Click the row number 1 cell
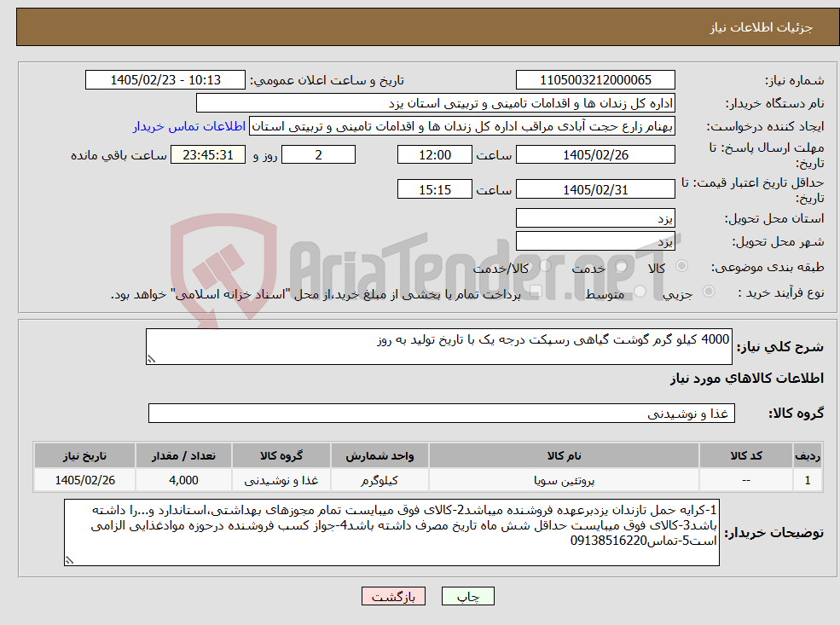Image resolution: width=840 pixels, height=625 pixels. point(808,480)
